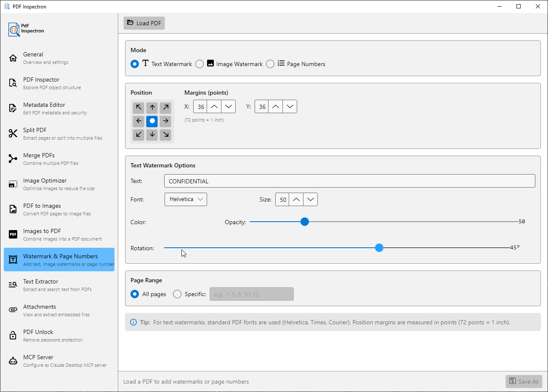Click the Opacity slider handle
Viewport: 548px width, 392px height.
[305, 222]
